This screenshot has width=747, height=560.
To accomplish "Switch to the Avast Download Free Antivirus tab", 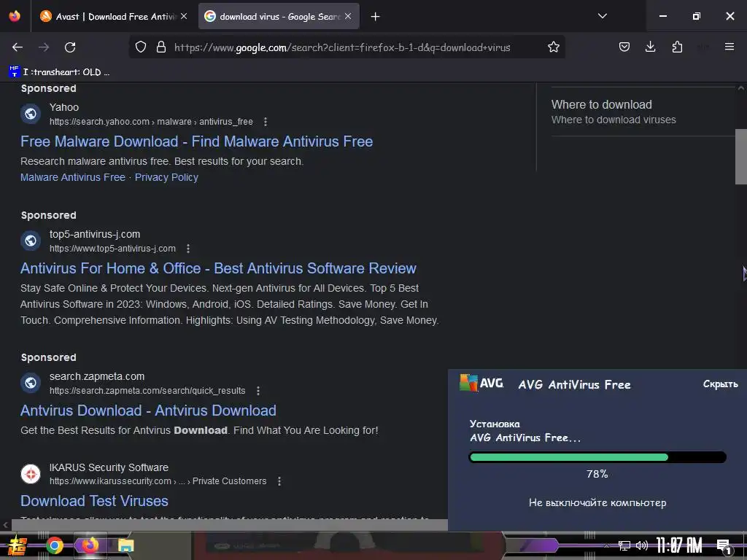I will click(x=113, y=16).
